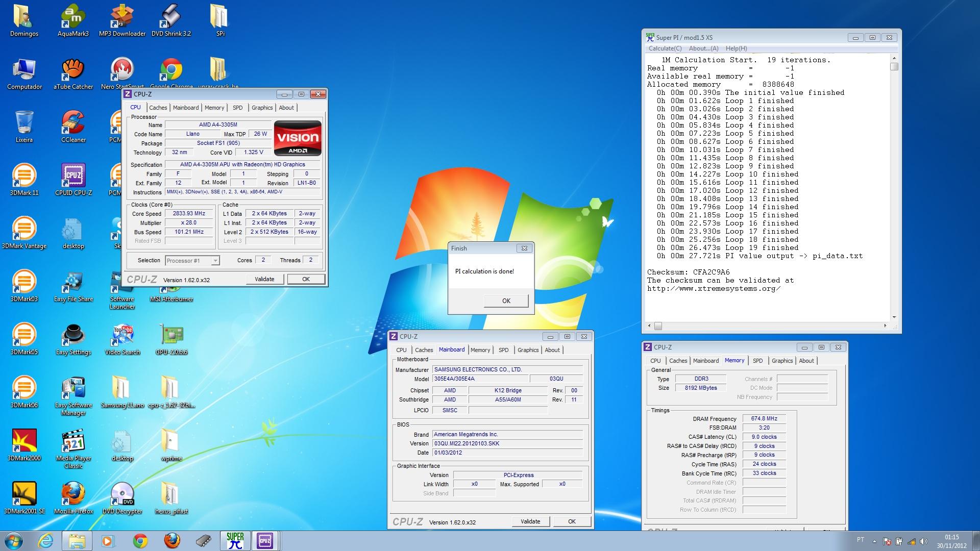This screenshot has width=980, height=551.
Task: Open Mozilla Firefox desktop shortcut
Action: pyautogui.click(x=73, y=498)
